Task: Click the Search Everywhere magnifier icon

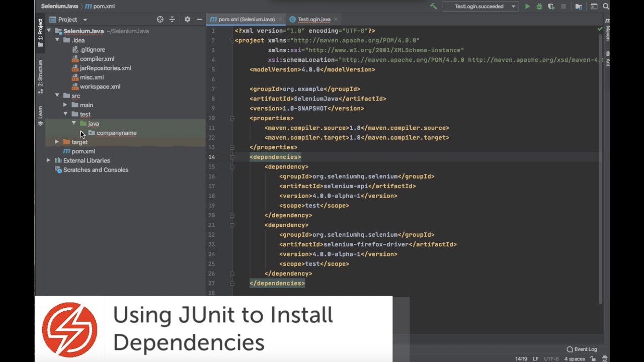Action: click(606, 7)
